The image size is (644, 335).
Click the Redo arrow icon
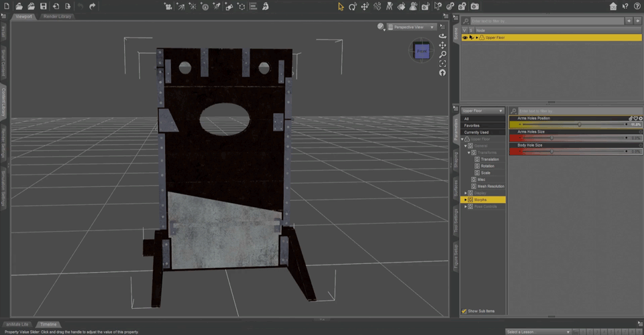93,6
